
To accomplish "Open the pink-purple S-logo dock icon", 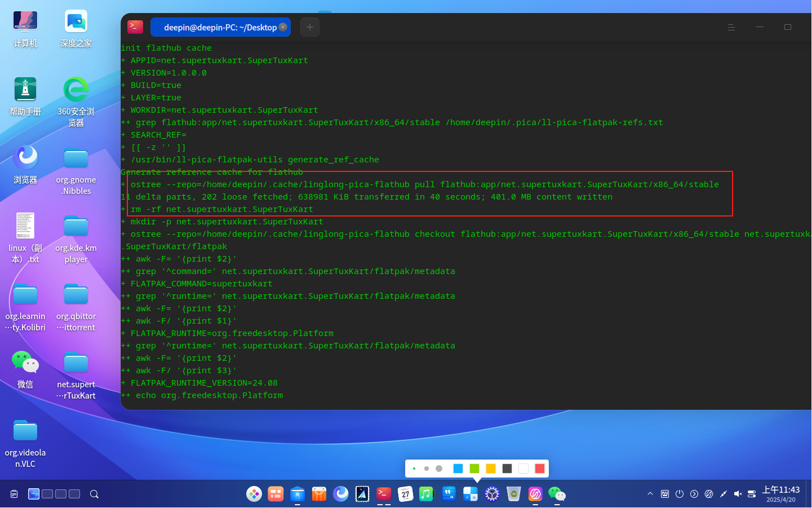I will [x=535, y=494].
